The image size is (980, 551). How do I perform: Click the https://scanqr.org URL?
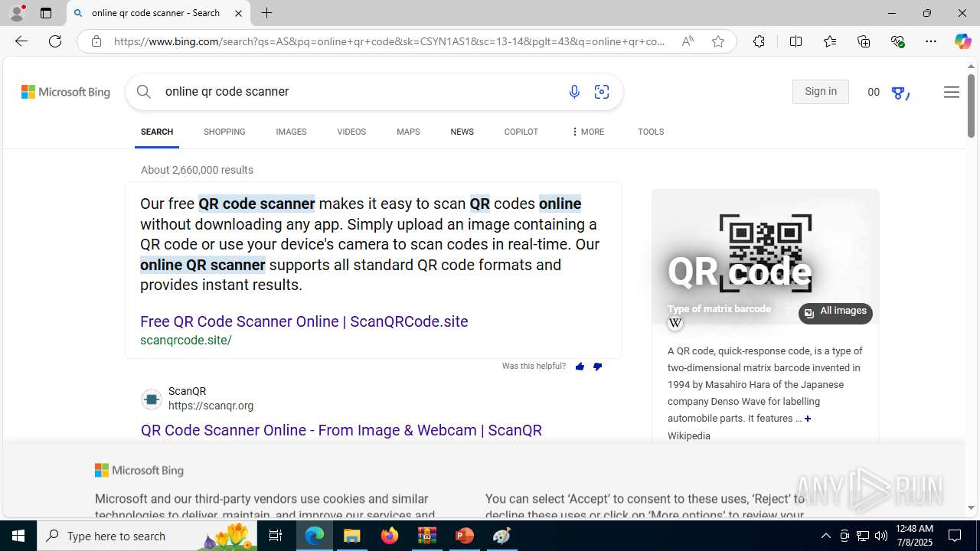pos(211,406)
